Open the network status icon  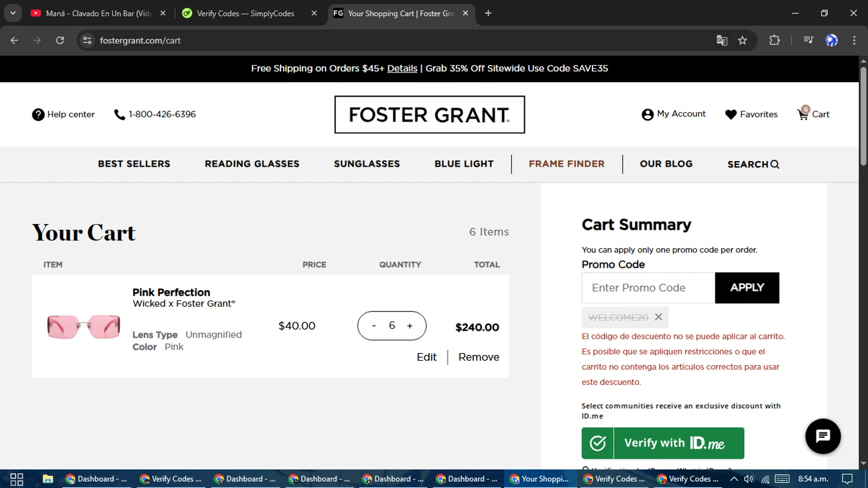pos(766,479)
